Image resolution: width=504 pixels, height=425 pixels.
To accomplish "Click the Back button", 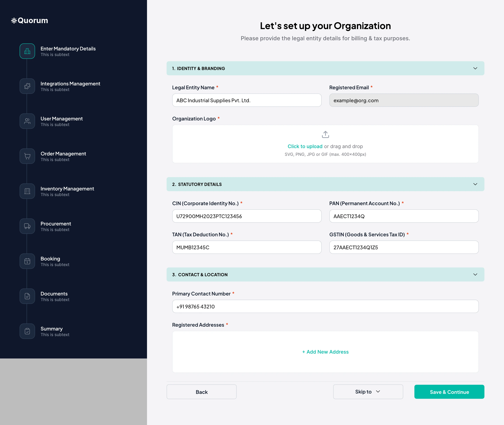I will (x=201, y=392).
